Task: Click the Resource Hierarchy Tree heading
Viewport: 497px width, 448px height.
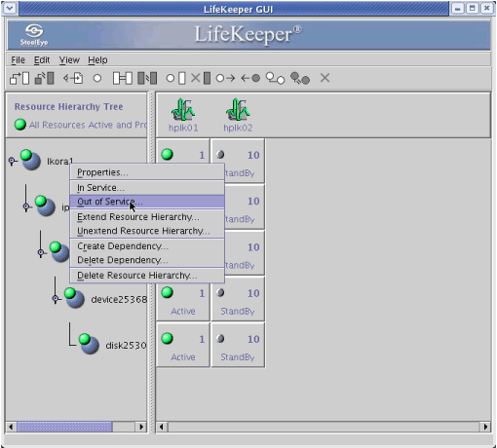Action: coord(68,107)
